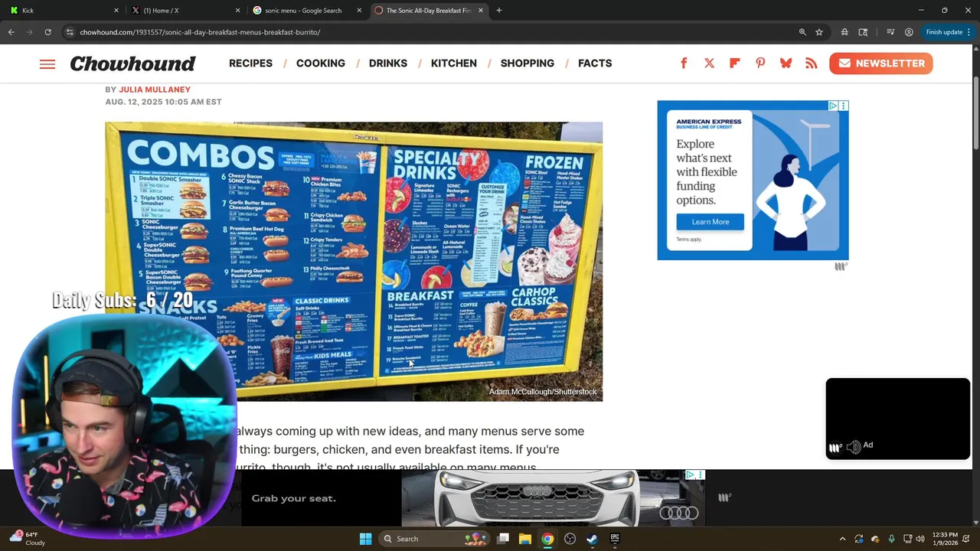Open the Shopping menu
Viewport: 980px width, 551px height.
coord(528,64)
